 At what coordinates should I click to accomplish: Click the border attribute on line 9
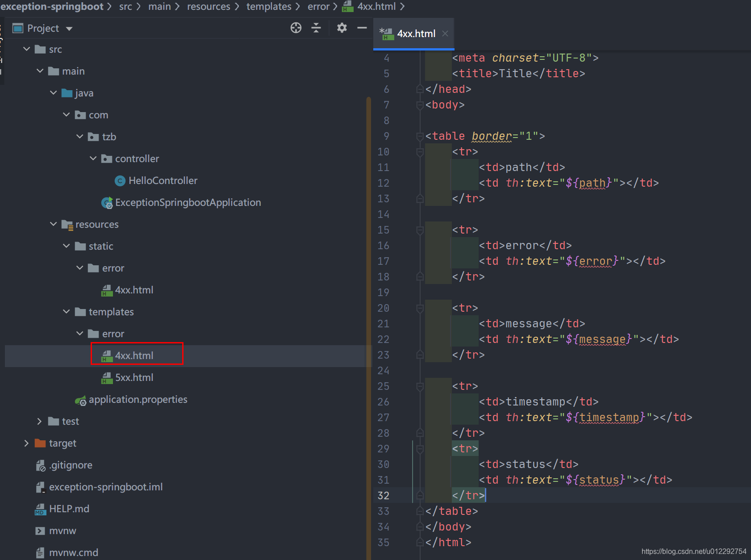(492, 136)
